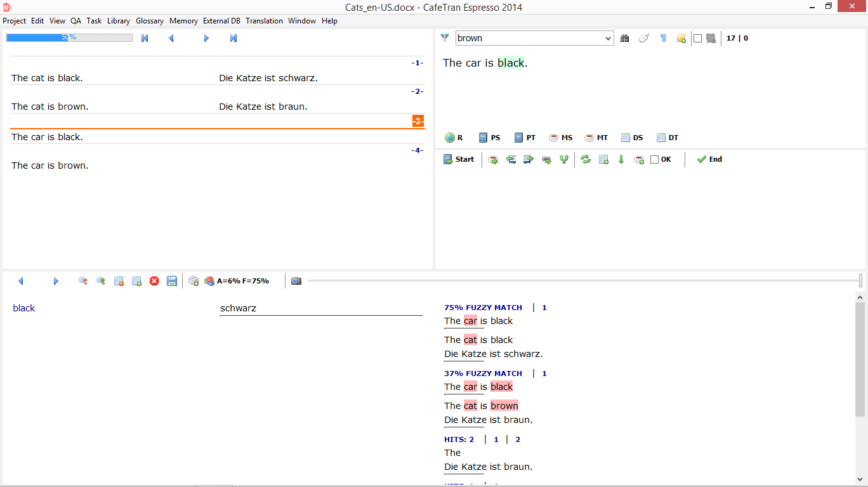Click the green down arrow icon
This screenshot has width=868, height=487.
pos(621,160)
